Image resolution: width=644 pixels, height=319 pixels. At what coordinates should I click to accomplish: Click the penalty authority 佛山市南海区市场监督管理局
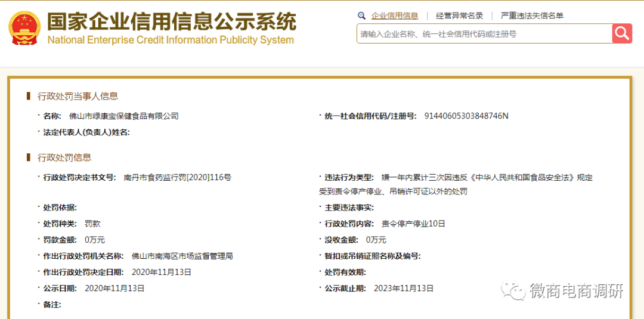tap(182, 256)
